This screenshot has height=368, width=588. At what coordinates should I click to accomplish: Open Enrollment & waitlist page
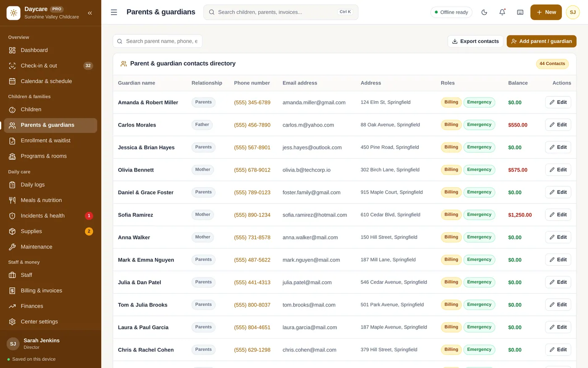click(x=50, y=140)
